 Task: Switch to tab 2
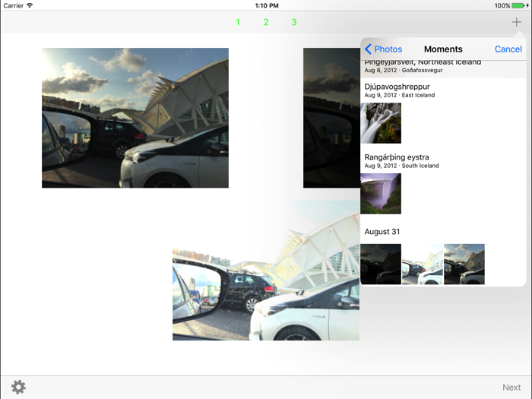coord(266,22)
